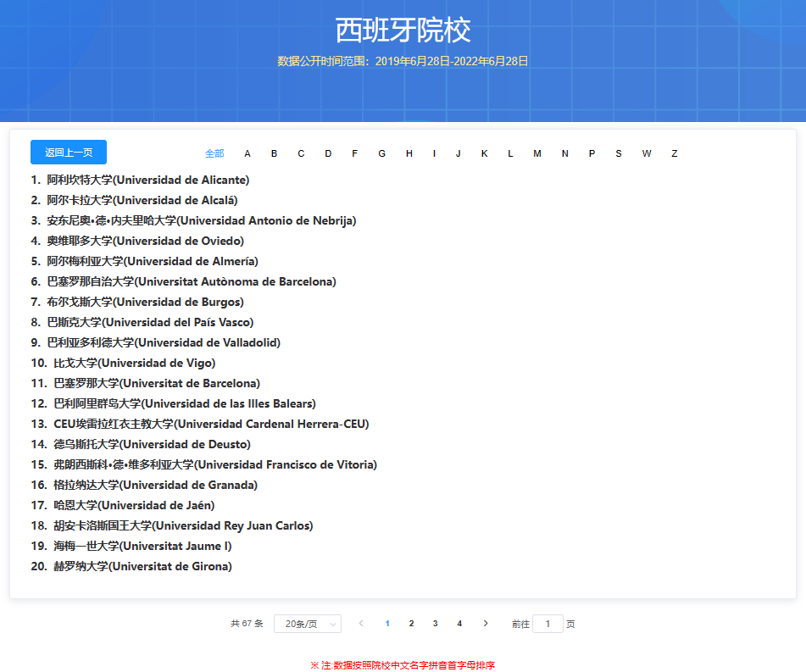Click the 返回上一页 button
The height and width of the screenshot is (672, 806).
pos(69,153)
